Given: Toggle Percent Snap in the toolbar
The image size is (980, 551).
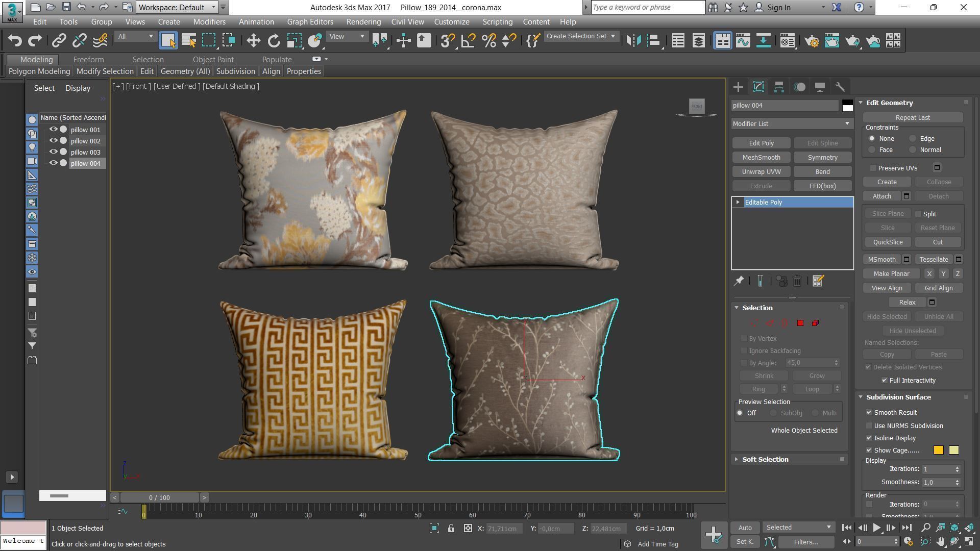Looking at the screenshot, I should click(488, 40).
